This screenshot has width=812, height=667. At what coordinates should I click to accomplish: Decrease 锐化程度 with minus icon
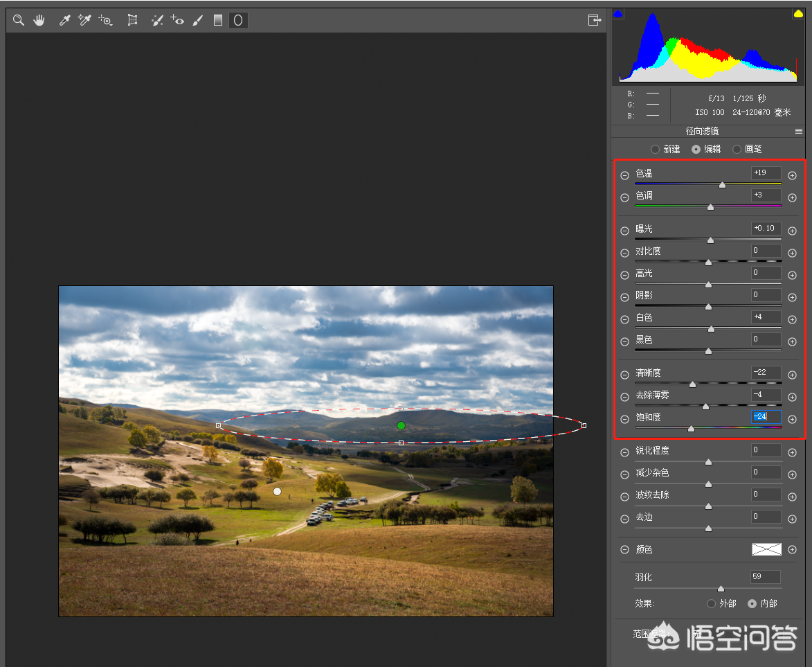[x=624, y=453]
